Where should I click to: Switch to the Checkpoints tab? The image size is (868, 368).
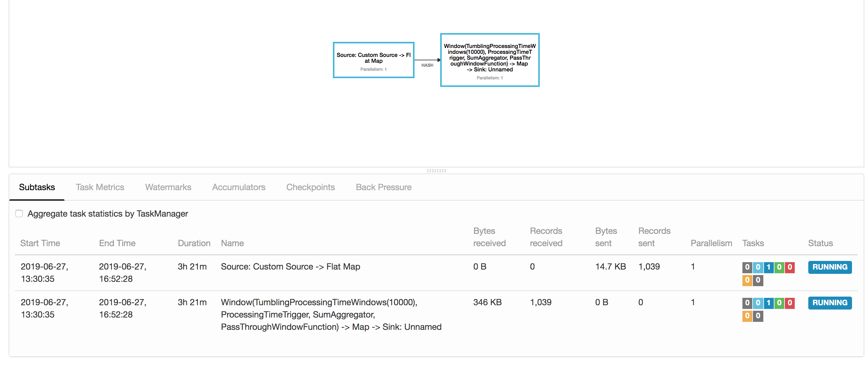click(310, 187)
